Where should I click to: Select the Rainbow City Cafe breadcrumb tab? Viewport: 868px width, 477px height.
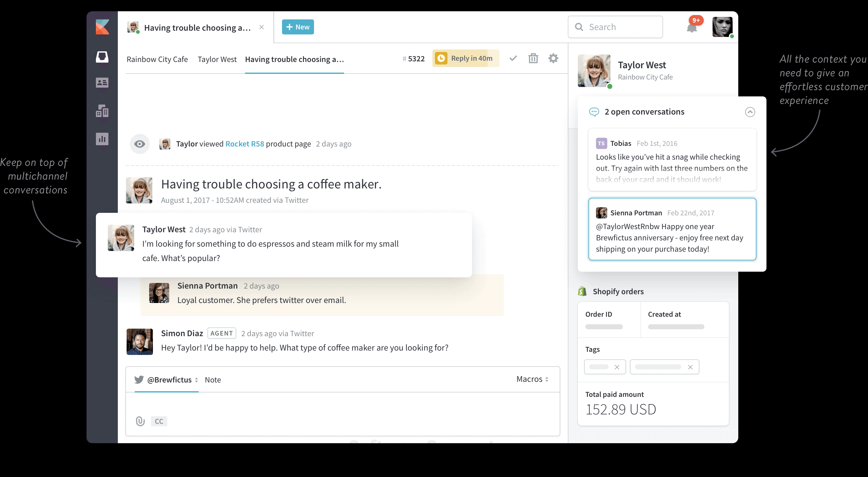point(157,59)
